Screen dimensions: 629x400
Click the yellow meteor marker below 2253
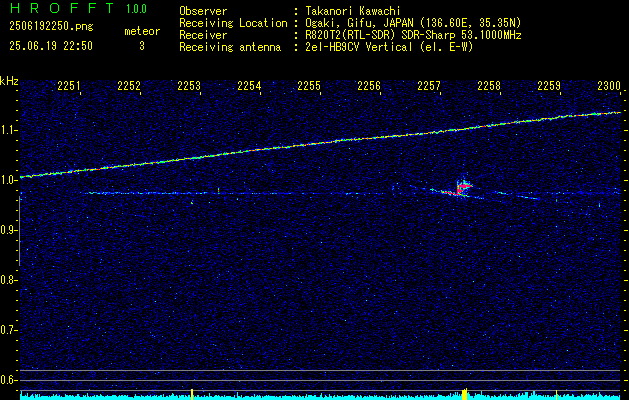coord(192,394)
